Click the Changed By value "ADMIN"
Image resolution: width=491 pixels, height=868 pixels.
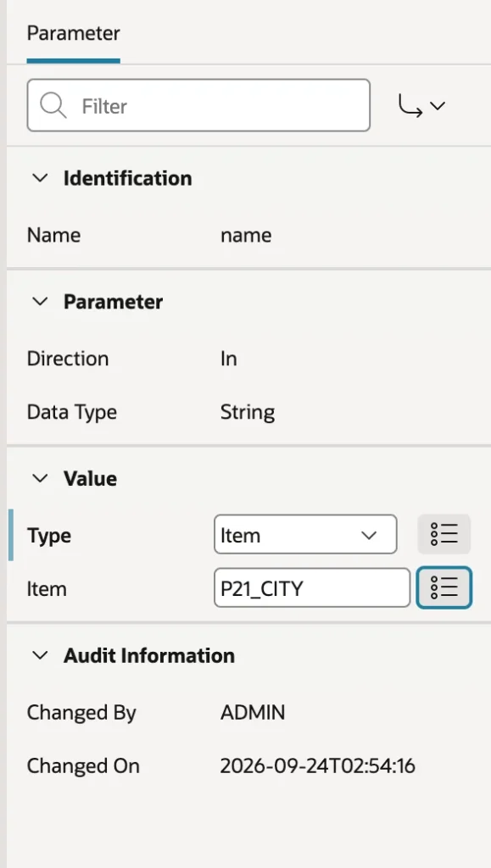point(253,712)
